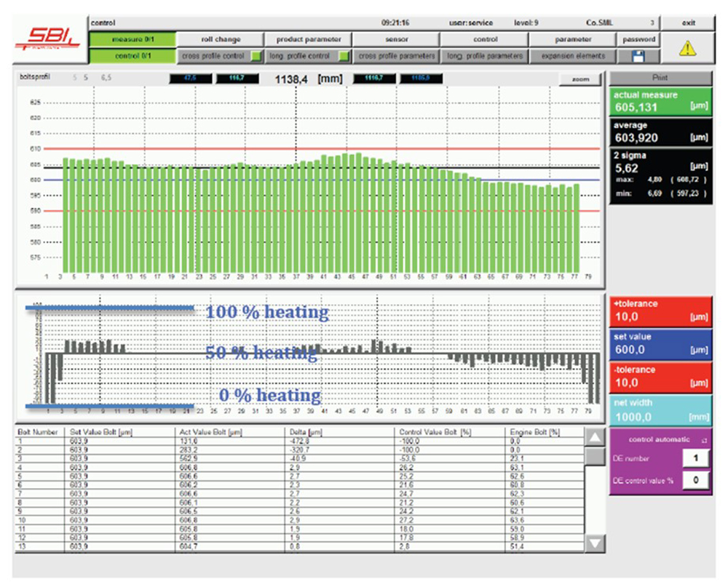Image resolution: width=728 pixels, height=587 pixels.
Task: Click the Set Value Bolt column header
Action: pos(100,432)
